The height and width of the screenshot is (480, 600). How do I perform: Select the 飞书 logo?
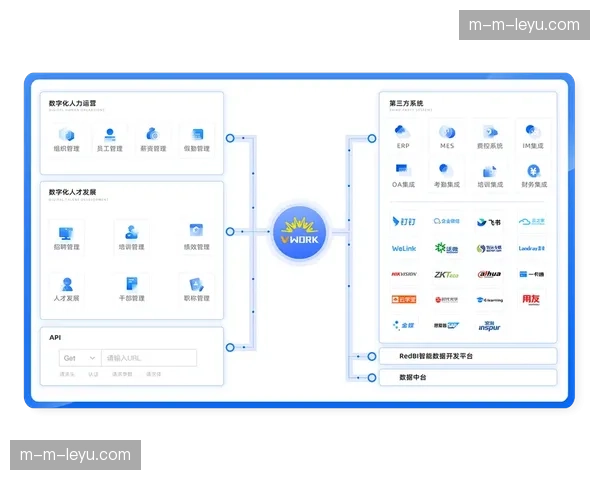click(490, 222)
